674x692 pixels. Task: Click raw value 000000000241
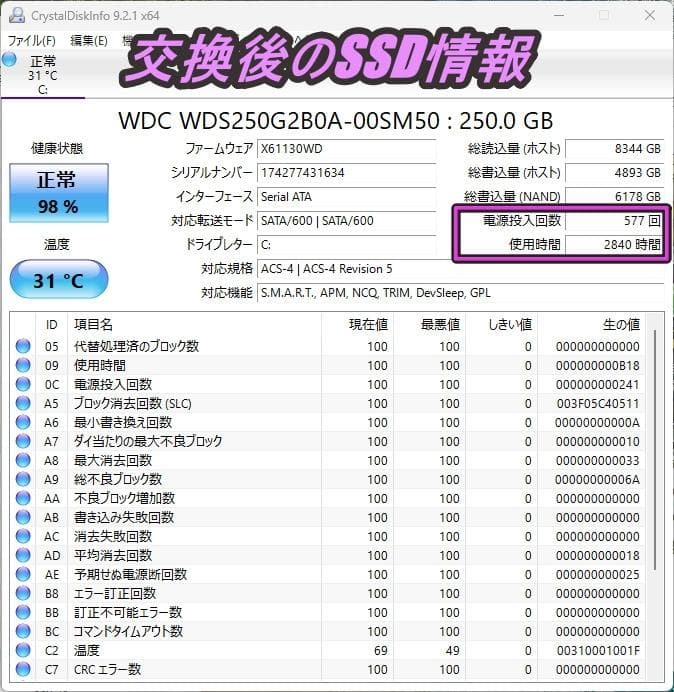point(598,384)
